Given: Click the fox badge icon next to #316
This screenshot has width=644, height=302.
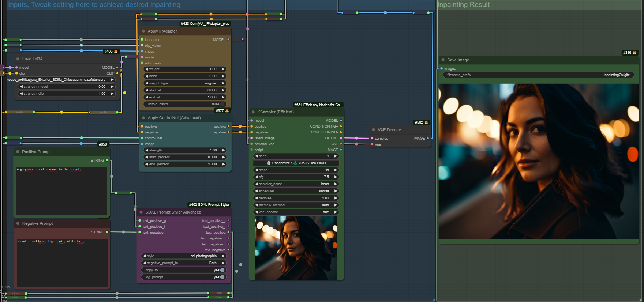Looking at the screenshot, I should [x=634, y=53].
